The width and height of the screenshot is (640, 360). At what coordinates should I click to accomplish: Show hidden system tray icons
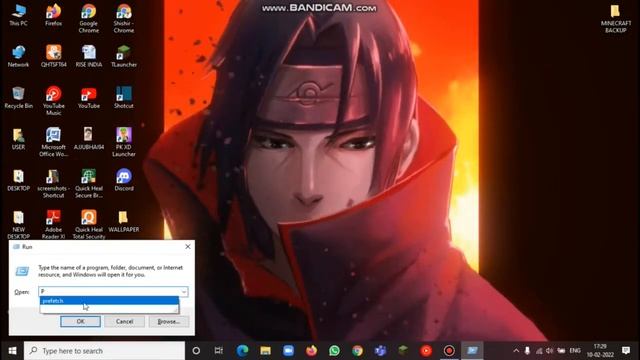[516, 351]
